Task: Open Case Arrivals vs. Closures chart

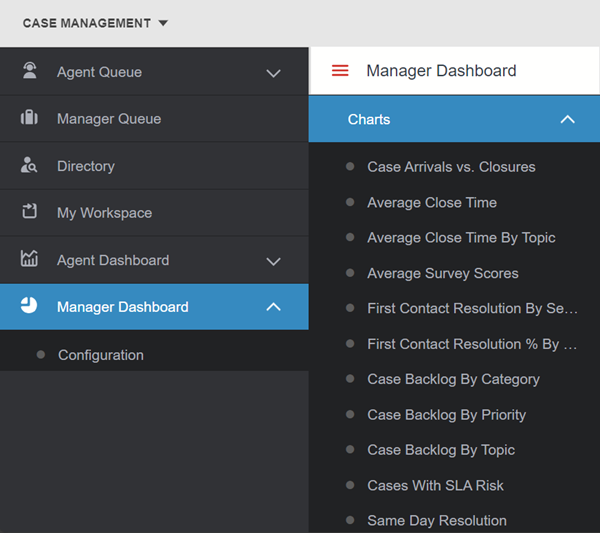Action: 451,167
